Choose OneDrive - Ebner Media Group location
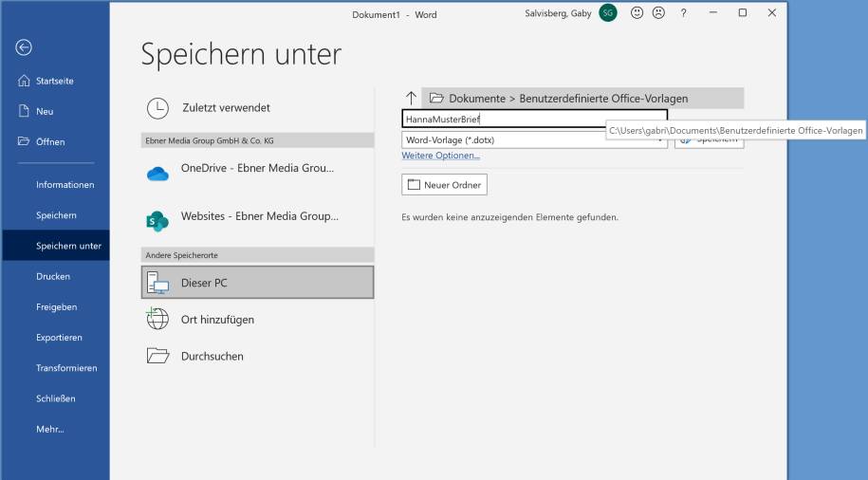Viewport: 868px width, 480px height. [x=257, y=169]
